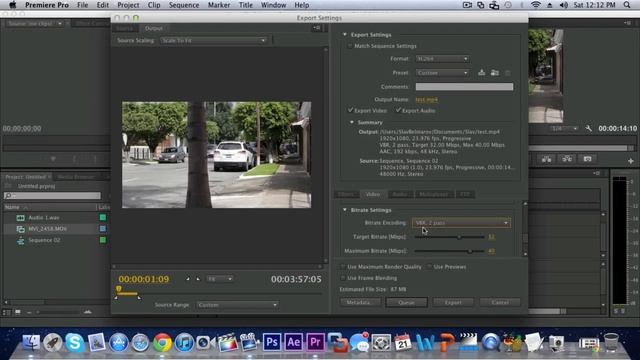This screenshot has height=360, width=640.
Task: Enable Use Maximum Render Quality
Action: 343,267
